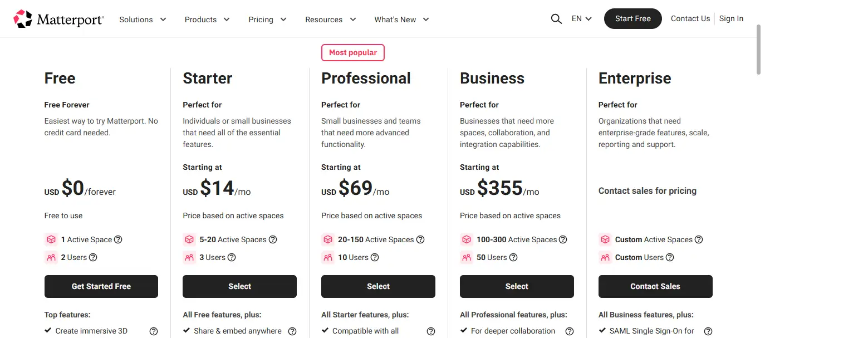Click help icon next to Business 50 Users

coord(513,257)
